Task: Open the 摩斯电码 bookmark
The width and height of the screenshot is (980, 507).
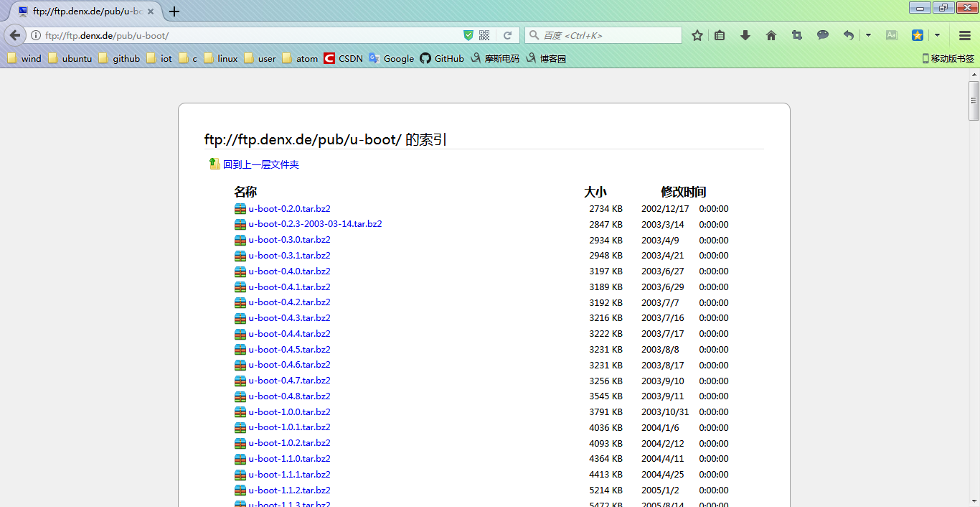Action: click(x=495, y=59)
